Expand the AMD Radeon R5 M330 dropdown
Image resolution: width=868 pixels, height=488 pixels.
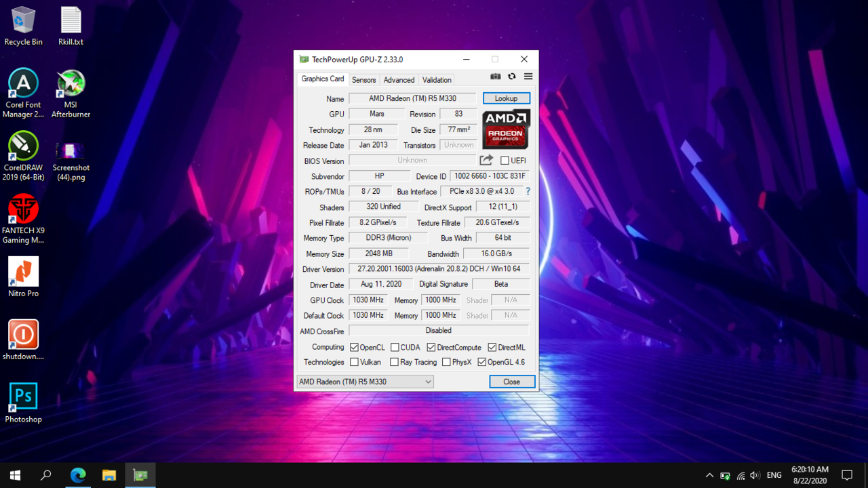tap(365, 382)
